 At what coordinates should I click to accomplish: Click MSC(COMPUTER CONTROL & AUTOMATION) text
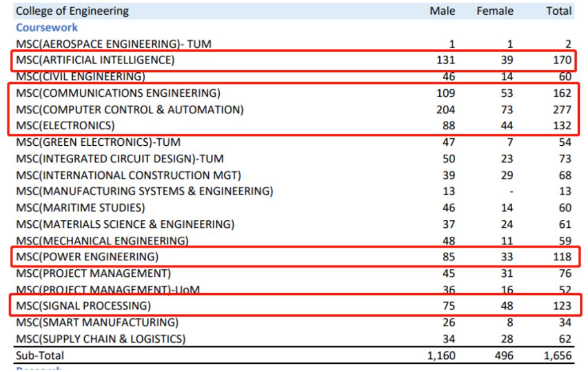pyautogui.click(x=129, y=109)
